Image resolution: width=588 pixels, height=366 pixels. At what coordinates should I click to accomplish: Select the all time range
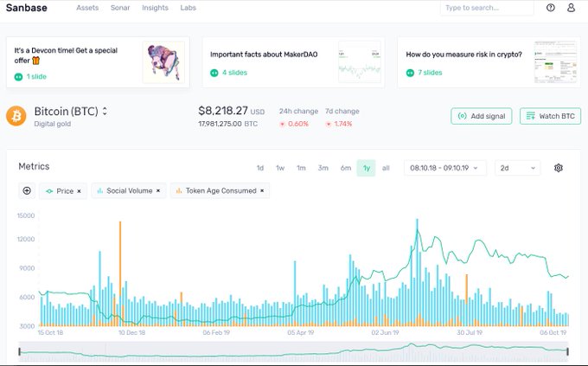386,168
